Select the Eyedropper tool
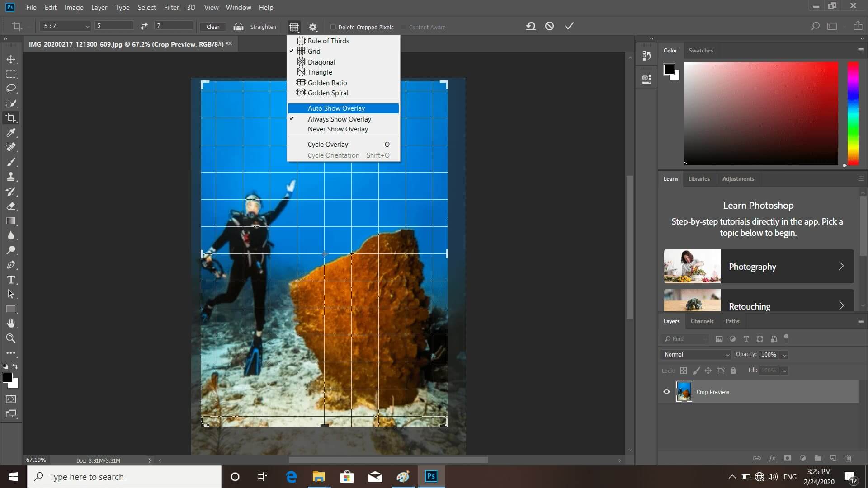This screenshot has width=868, height=488. point(11,132)
